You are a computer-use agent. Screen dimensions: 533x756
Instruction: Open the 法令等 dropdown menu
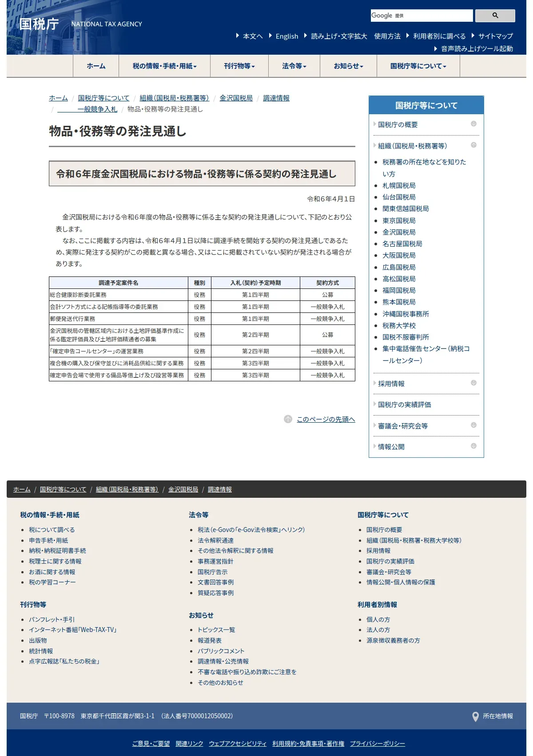[x=294, y=66]
